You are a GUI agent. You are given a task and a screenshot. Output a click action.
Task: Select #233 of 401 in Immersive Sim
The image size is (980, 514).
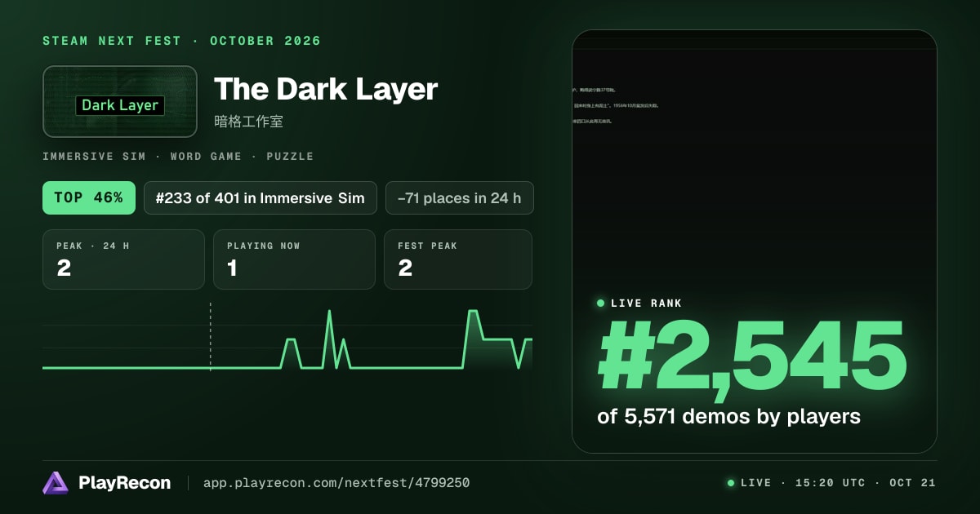[x=261, y=197]
